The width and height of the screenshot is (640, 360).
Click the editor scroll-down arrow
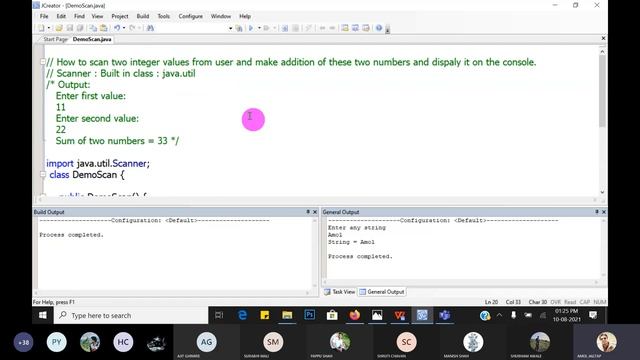pos(602,192)
